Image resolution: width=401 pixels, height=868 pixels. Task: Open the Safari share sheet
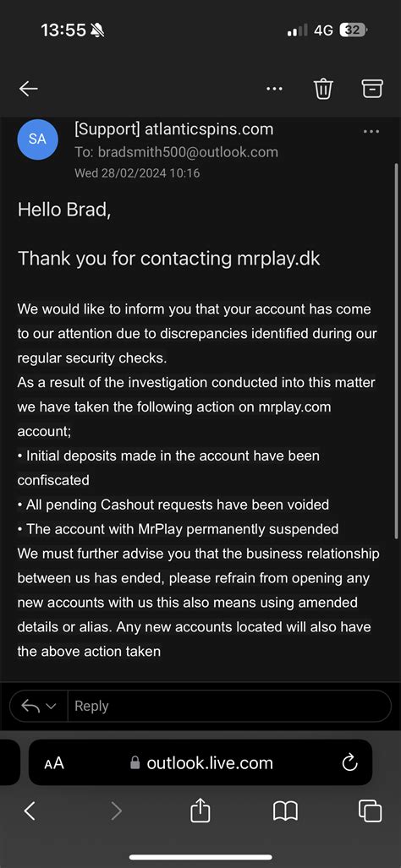pyautogui.click(x=200, y=811)
